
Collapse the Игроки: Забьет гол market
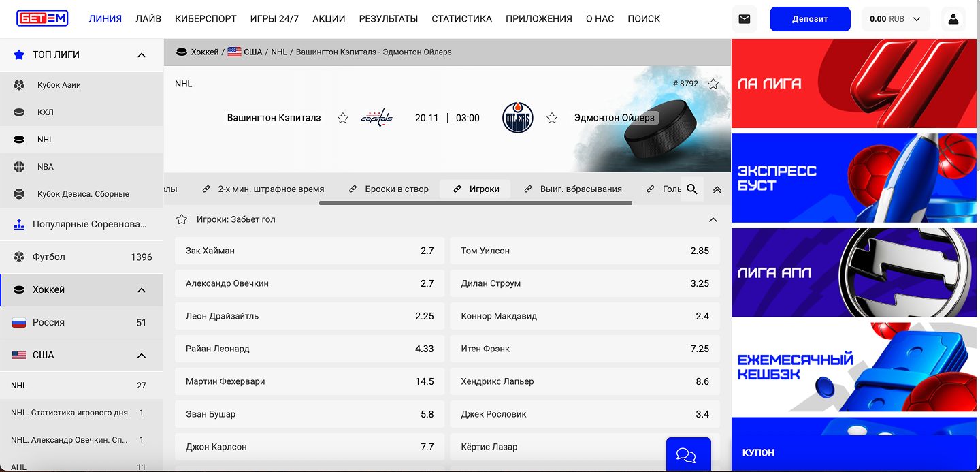pos(713,219)
